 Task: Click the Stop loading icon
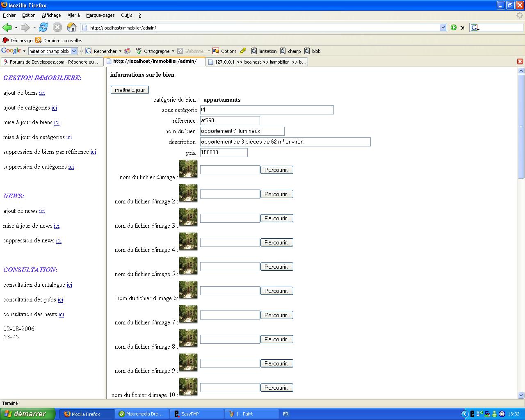(57, 27)
